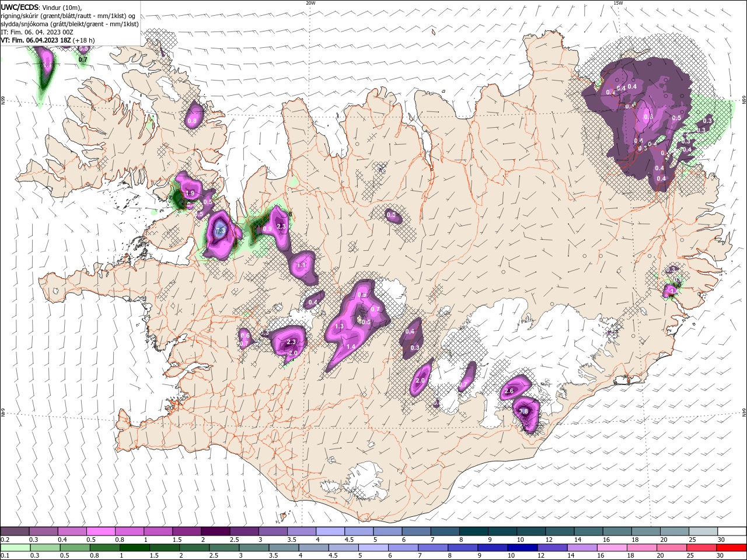
Task: Click the 0.2 swatch in the upper legend row
Action: (x=15, y=531)
